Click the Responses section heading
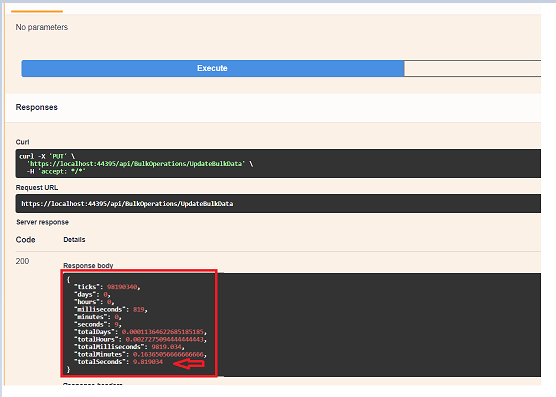 (37, 107)
